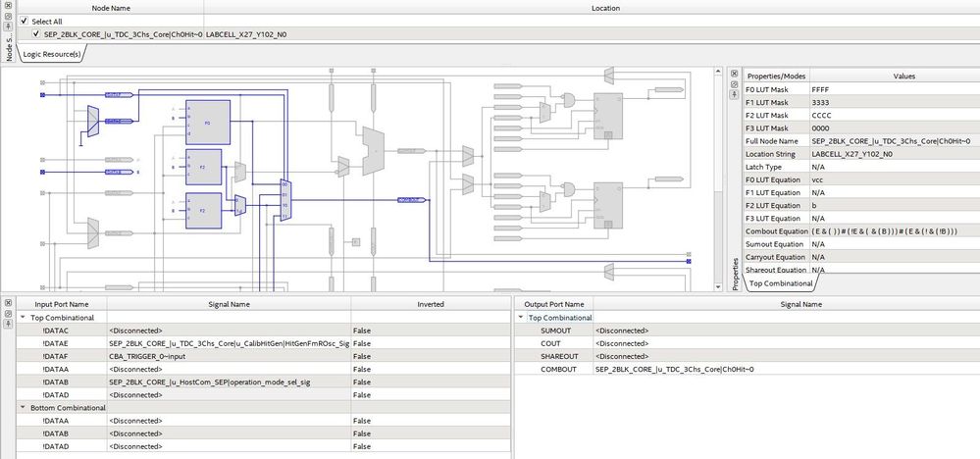This screenshot has height=459, width=980.
Task: Toggle the Select All checkbox
Action: (x=25, y=21)
